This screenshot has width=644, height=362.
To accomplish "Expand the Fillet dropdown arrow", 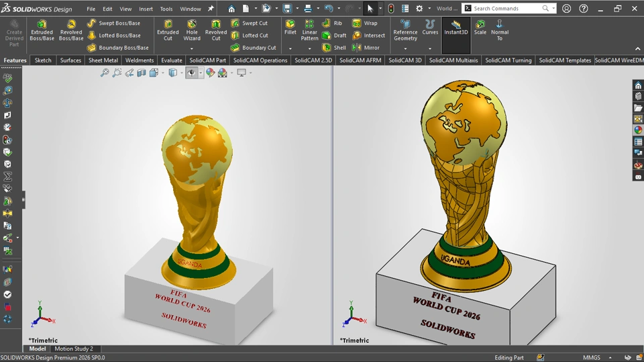I will pos(290,48).
